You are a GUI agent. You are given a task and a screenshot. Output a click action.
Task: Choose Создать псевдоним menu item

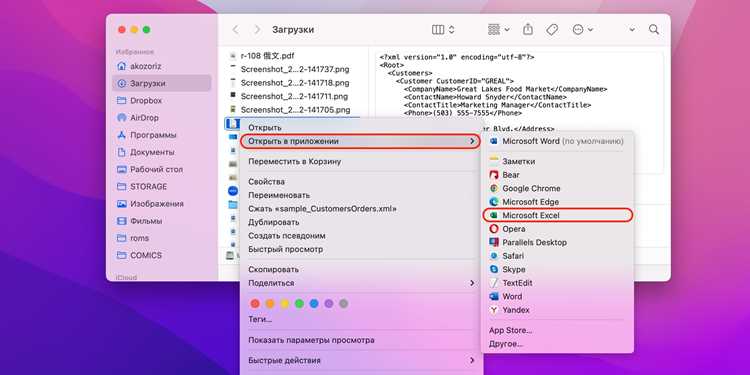(x=361, y=236)
